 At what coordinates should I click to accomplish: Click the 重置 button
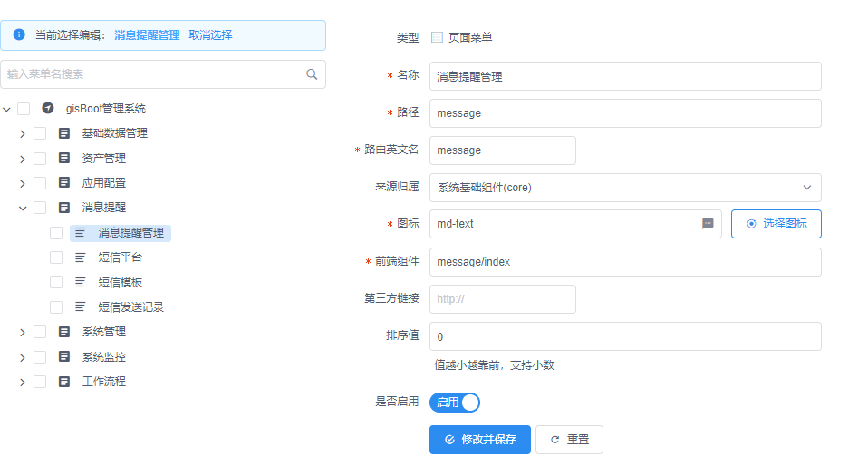569,440
